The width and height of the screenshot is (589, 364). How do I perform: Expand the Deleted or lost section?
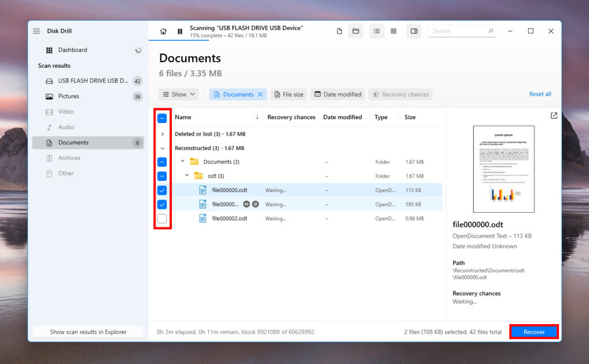(162, 133)
